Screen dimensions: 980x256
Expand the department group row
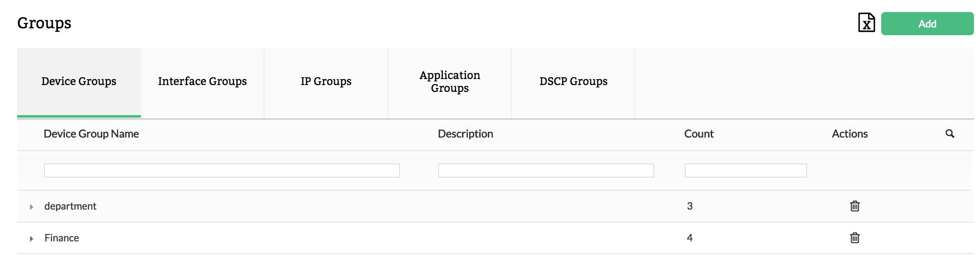click(x=31, y=207)
